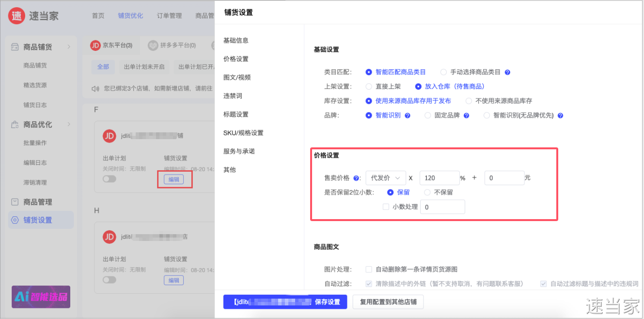Click the 商品管理 sidebar icon

coord(15,202)
